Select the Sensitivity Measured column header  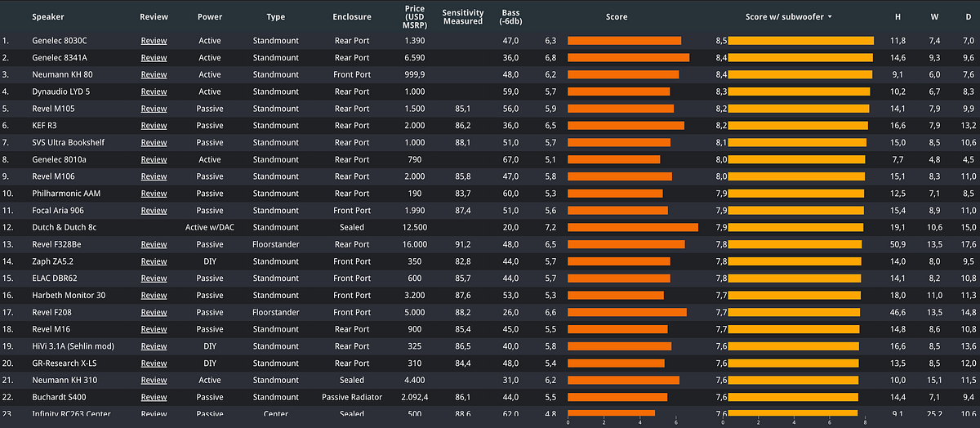coord(462,16)
